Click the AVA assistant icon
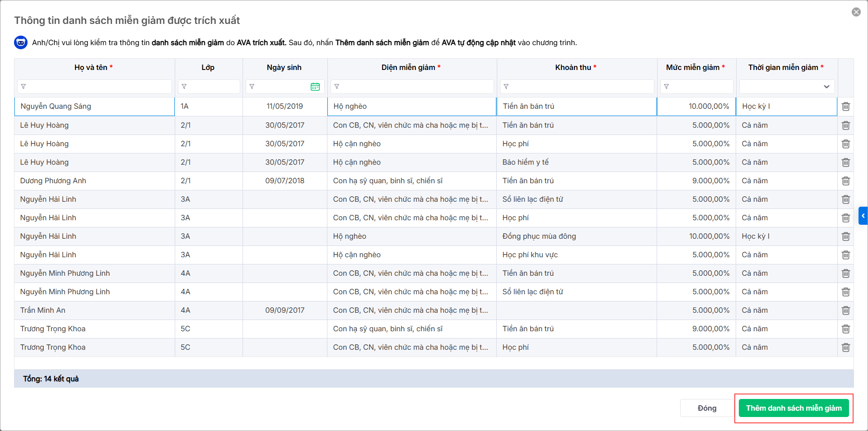 pyautogui.click(x=21, y=42)
